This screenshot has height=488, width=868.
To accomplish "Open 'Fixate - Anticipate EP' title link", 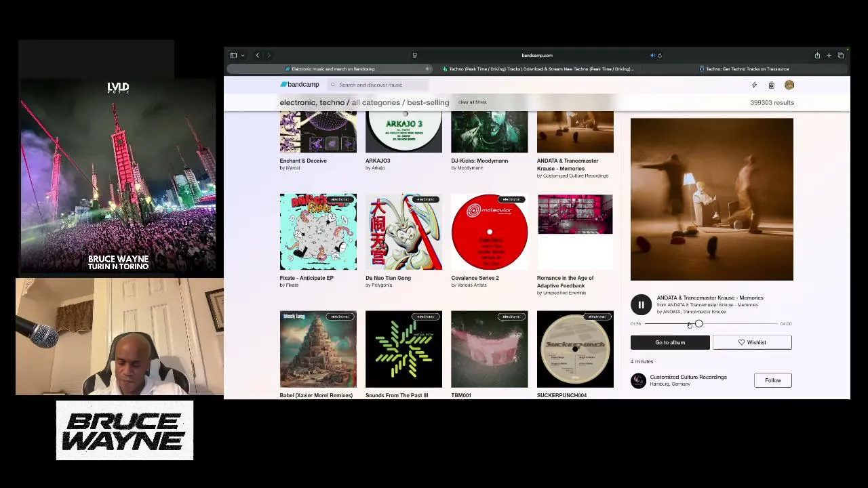I will (x=307, y=278).
